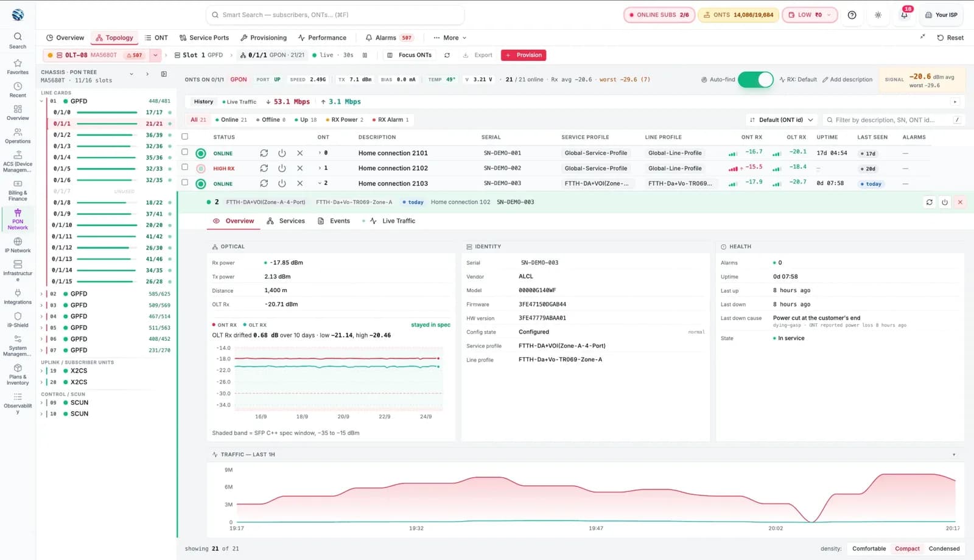Click power icon in ONT 2 detail header
The image size is (974, 560).
(x=945, y=202)
